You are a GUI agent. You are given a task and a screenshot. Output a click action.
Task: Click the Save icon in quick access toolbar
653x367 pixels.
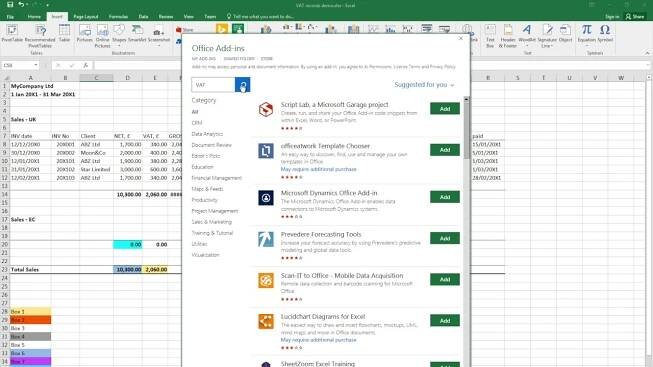click(10, 5)
